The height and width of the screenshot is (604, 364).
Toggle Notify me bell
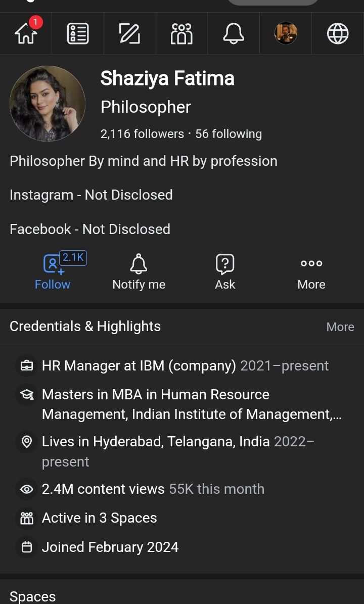pos(139,272)
